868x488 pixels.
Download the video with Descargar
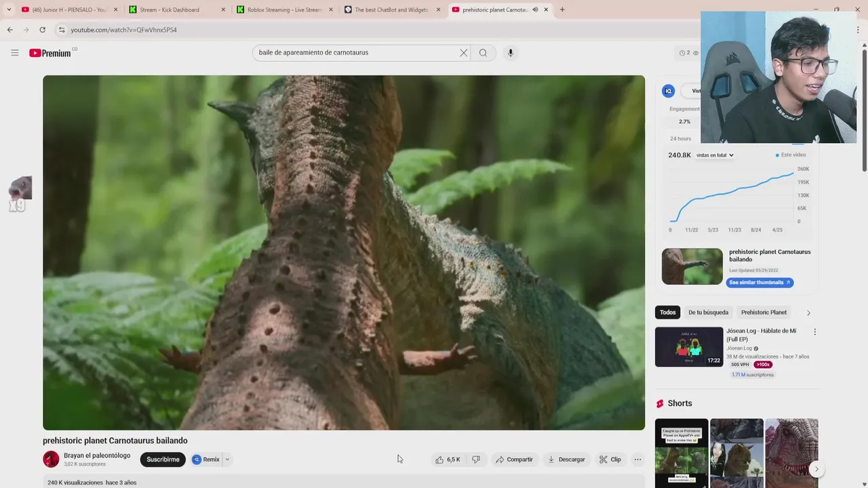(x=566, y=460)
